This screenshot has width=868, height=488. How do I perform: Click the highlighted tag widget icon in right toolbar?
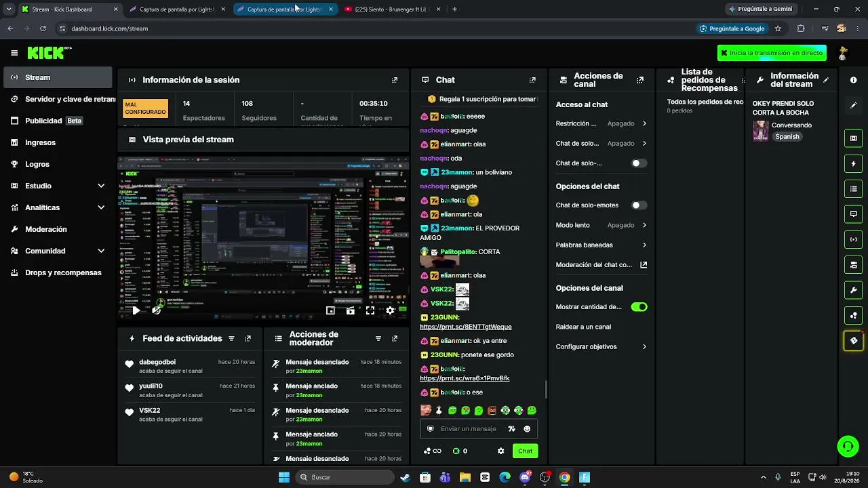click(x=853, y=341)
